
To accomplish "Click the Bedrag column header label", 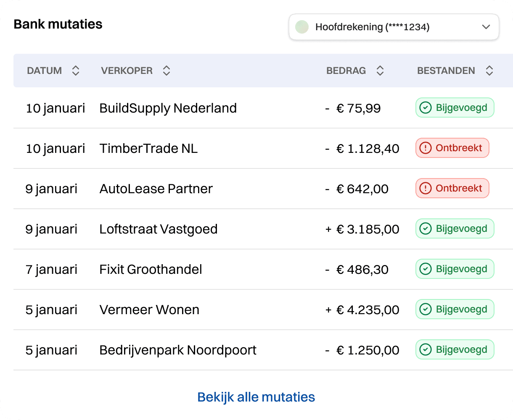I will [346, 71].
